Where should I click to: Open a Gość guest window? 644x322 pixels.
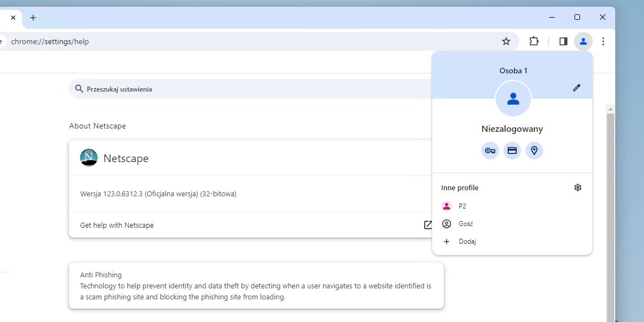[x=465, y=224]
